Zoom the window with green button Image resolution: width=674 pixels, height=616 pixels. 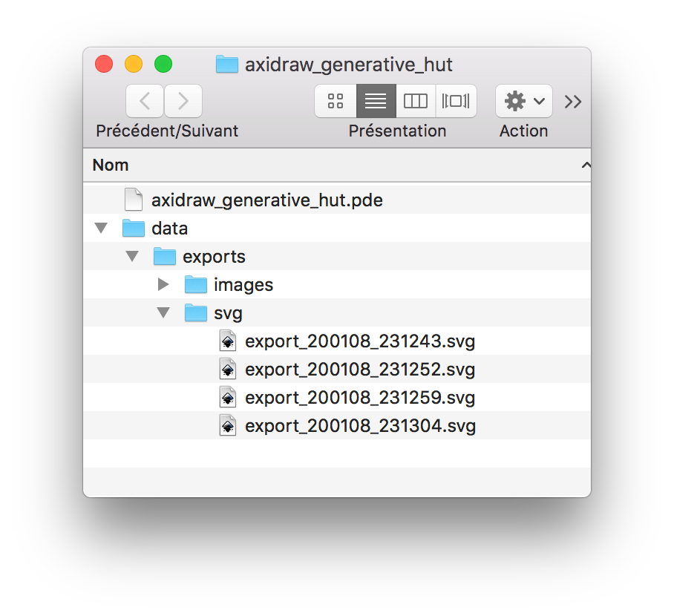[x=163, y=64]
